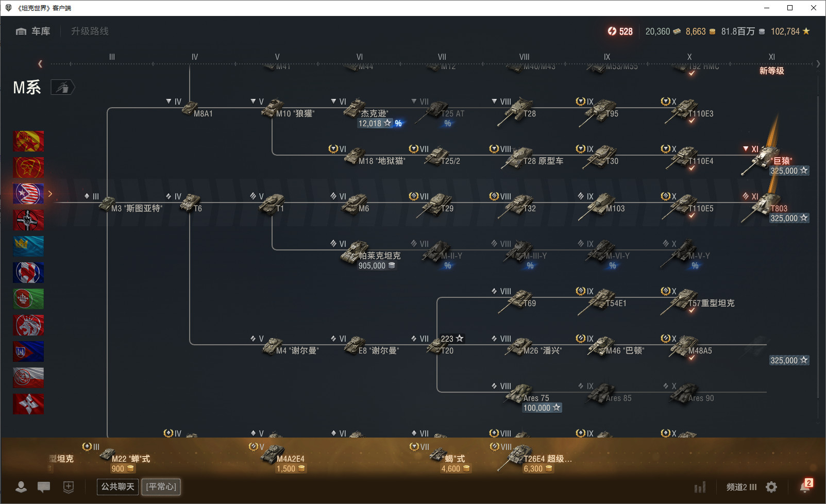Click the 325,000 research cost under T803
826x504 pixels.
point(789,219)
